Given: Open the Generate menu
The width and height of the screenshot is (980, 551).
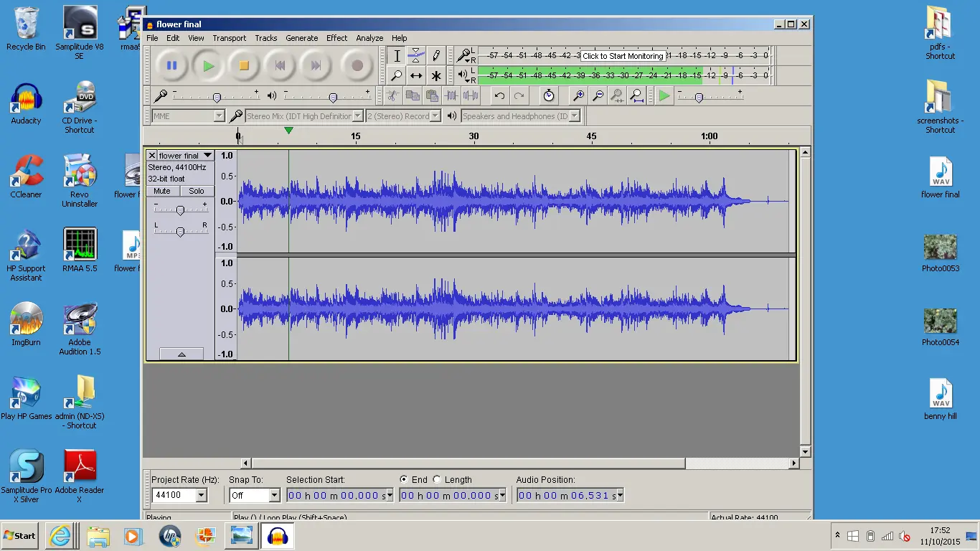Looking at the screenshot, I should pos(301,38).
